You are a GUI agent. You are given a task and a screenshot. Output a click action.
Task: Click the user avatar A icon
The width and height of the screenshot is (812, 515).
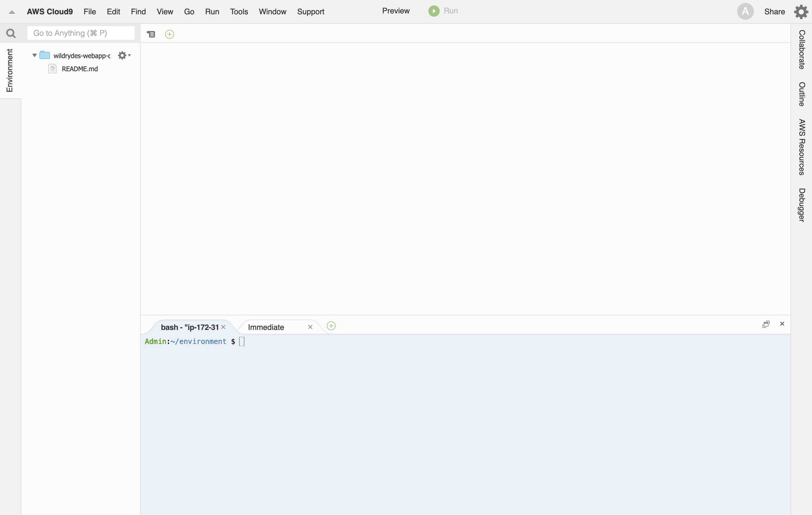745,11
